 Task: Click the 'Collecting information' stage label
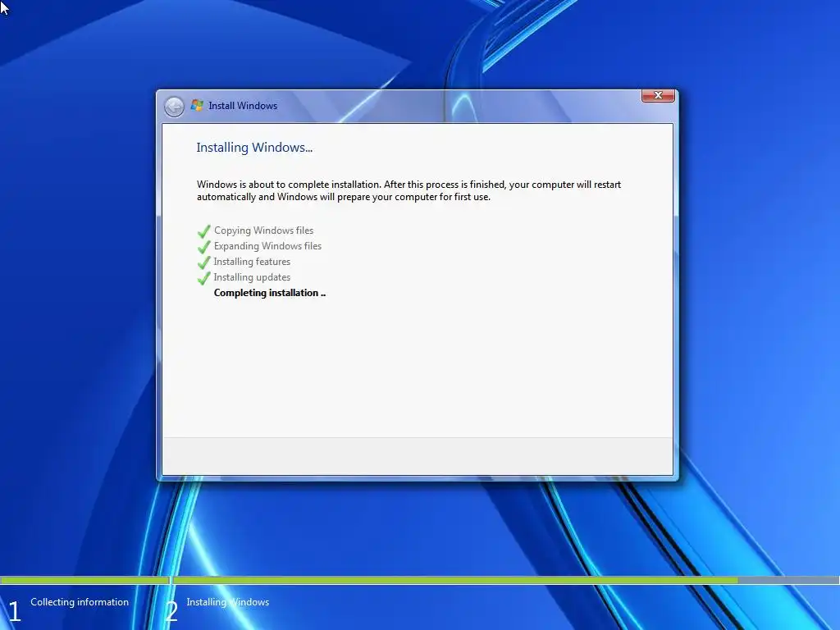click(x=80, y=602)
